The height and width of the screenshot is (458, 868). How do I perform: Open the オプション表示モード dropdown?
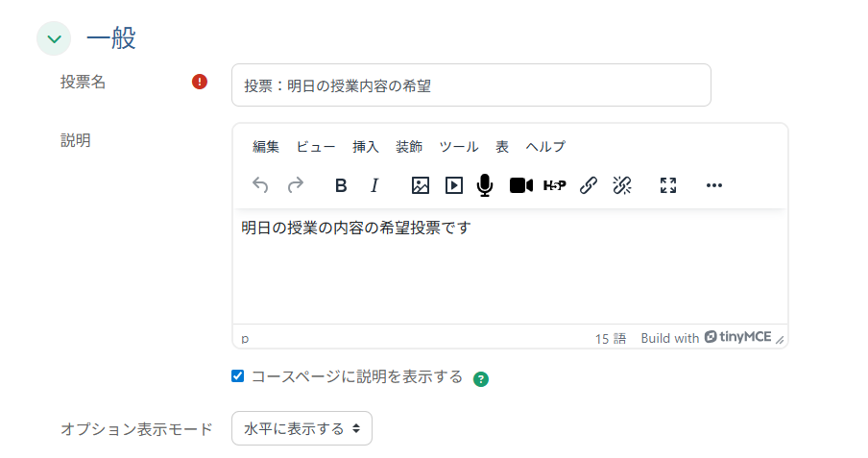[x=301, y=428]
